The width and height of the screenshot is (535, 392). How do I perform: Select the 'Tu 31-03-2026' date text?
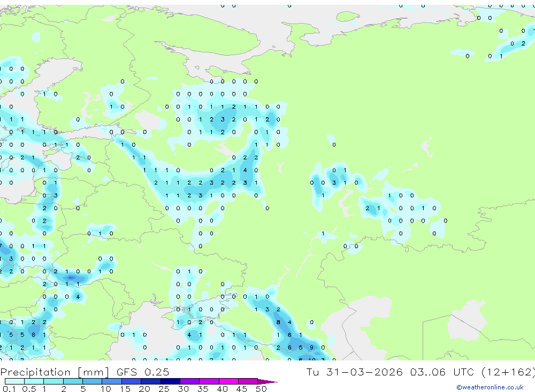[x=354, y=372]
